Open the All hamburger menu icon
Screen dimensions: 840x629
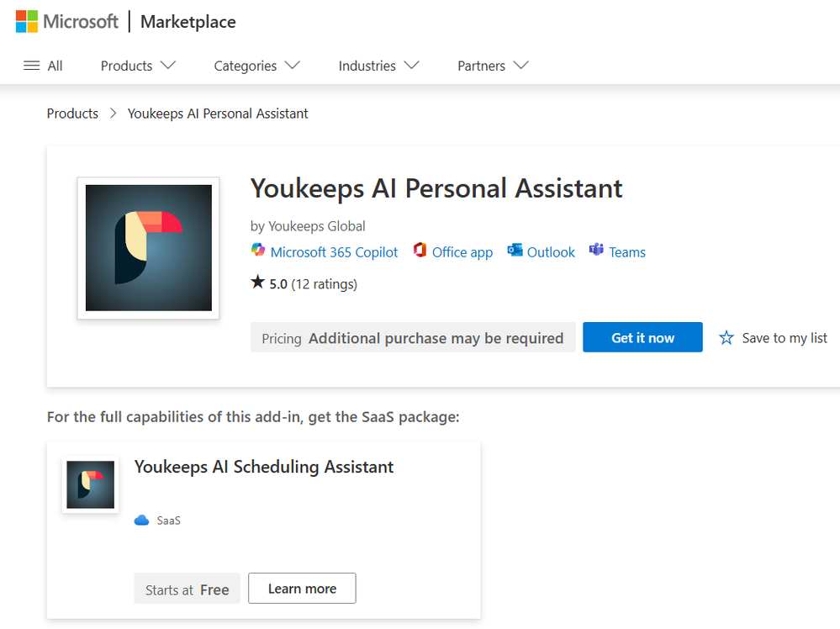pos(32,66)
